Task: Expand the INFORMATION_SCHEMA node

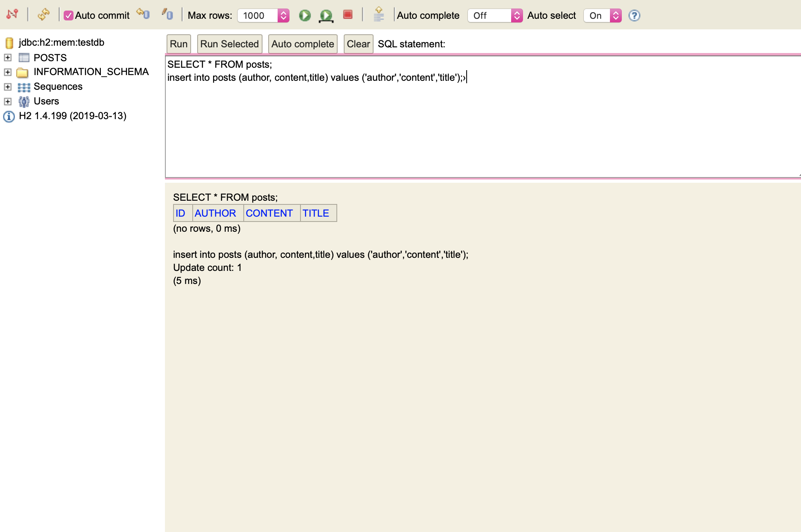Action: [x=7, y=72]
